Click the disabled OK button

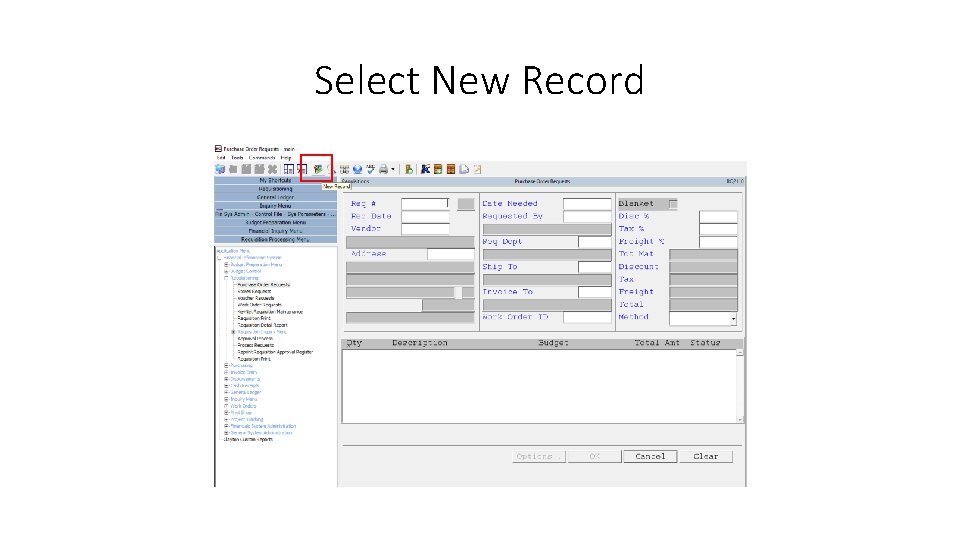594,456
